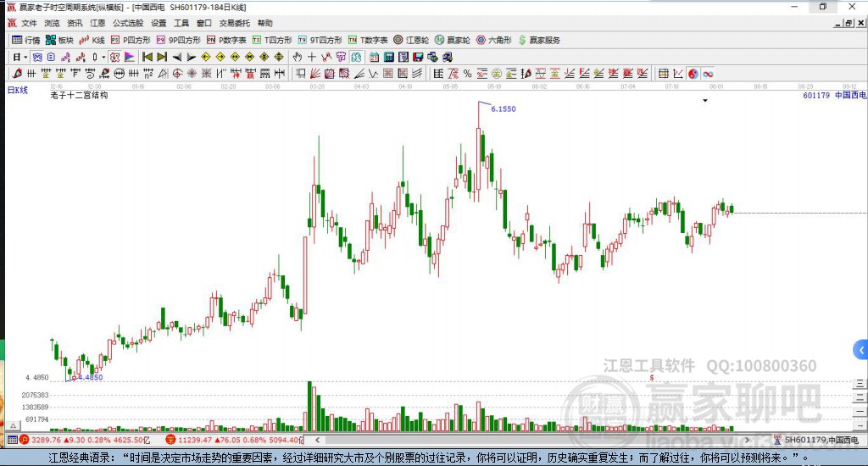Open the 交易委托 menu

234,23
